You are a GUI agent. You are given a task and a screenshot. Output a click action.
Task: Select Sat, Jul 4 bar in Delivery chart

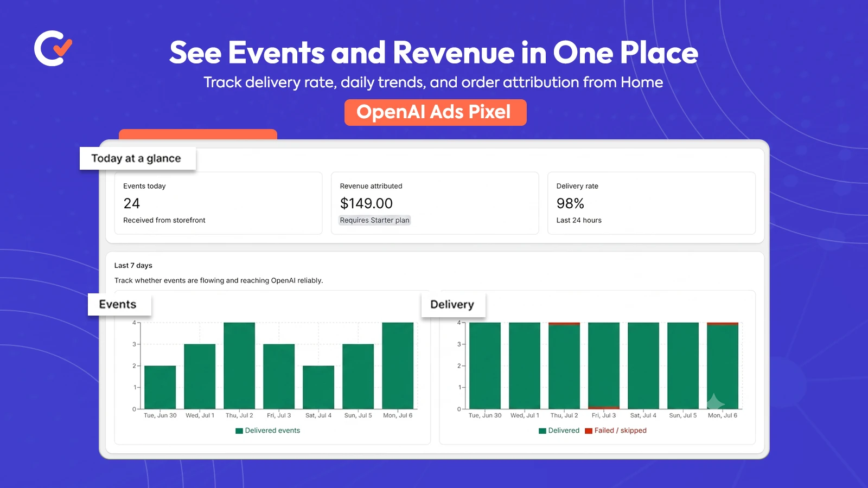643,365
